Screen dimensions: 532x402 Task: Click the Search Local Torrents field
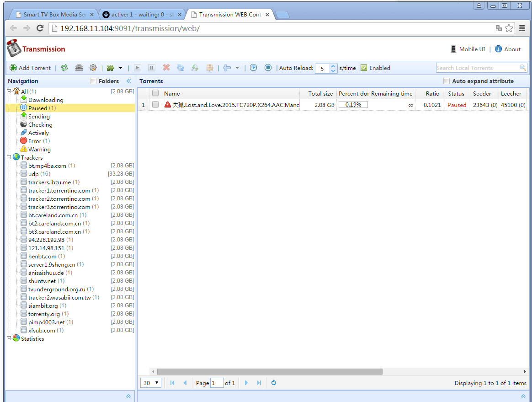477,68
